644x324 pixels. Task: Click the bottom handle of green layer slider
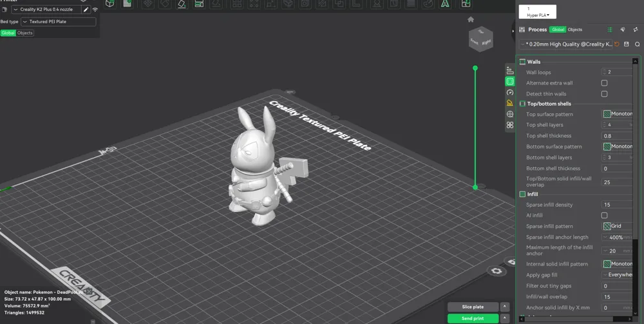[475, 187]
